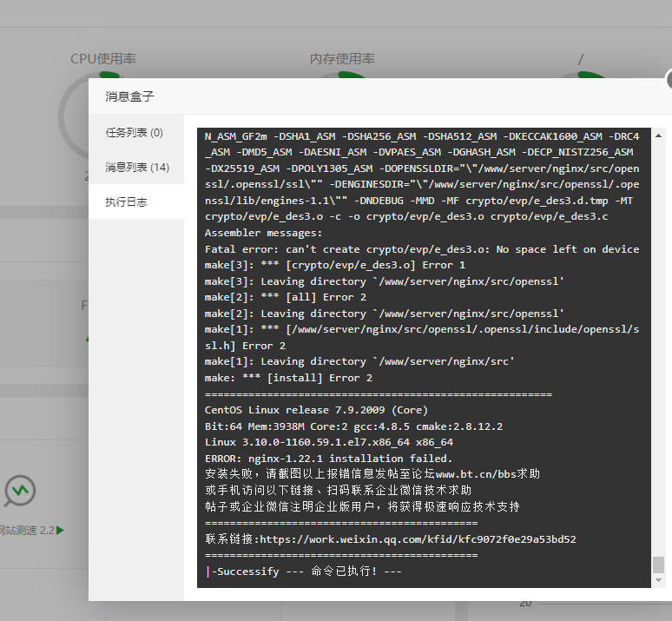Click the 'Assembler messages:' line

[263, 233]
